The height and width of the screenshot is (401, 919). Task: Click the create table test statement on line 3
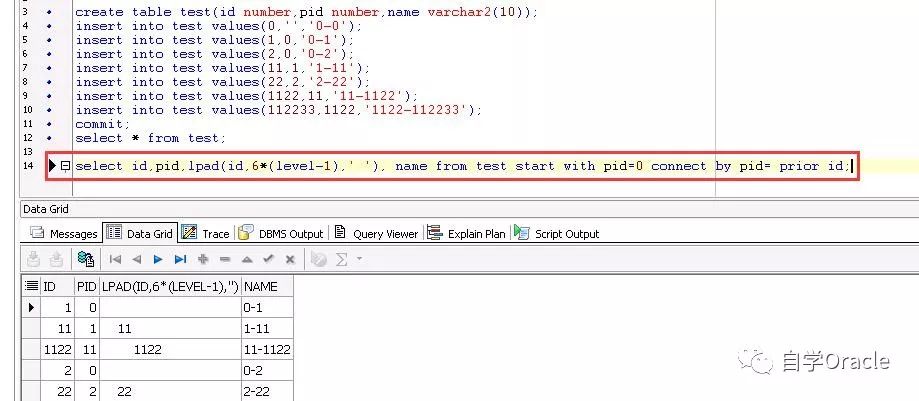coord(306,12)
